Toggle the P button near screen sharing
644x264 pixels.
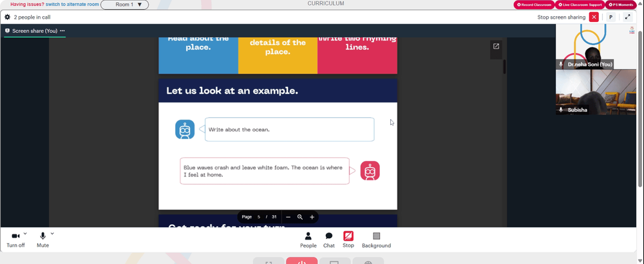coord(611,17)
